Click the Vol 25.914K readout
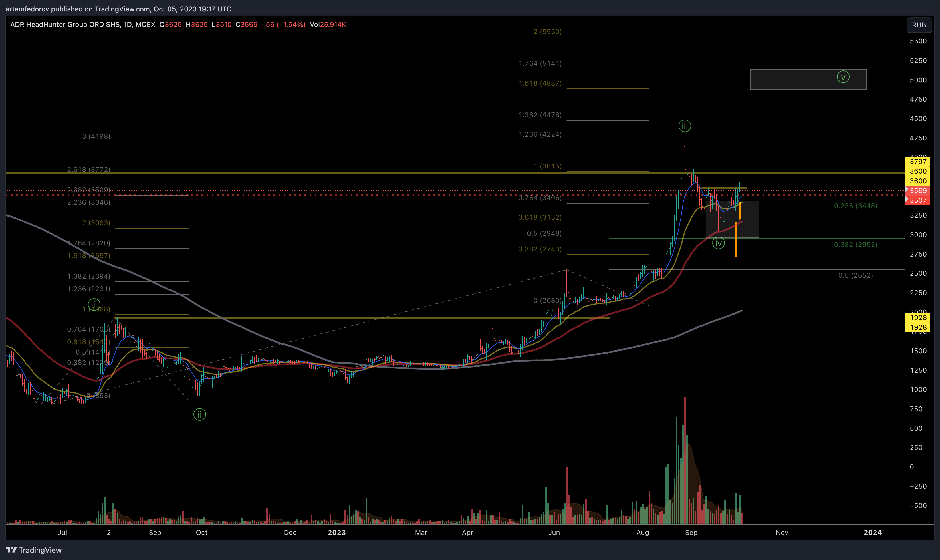 coord(328,25)
